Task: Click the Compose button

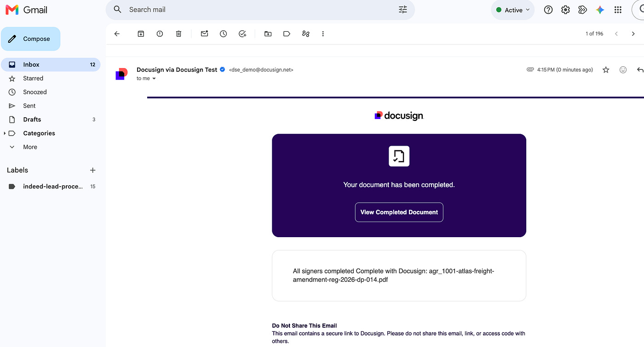Action: [x=30, y=39]
